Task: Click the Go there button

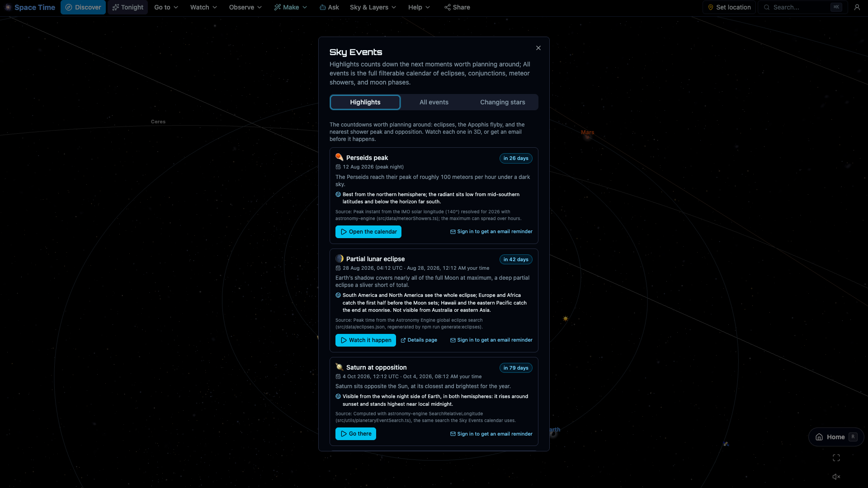Action: pos(356,434)
